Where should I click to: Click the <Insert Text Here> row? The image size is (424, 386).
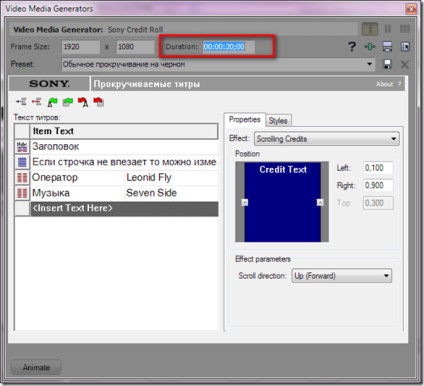(124, 209)
